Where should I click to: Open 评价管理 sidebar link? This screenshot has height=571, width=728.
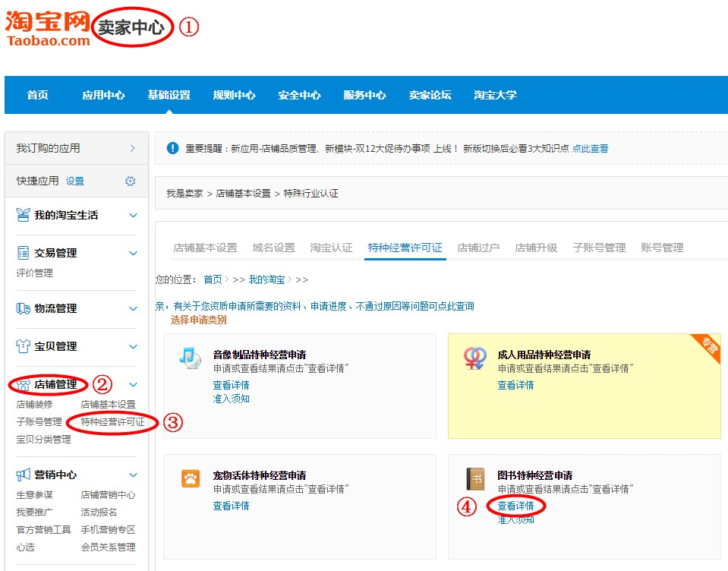point(34,273)
